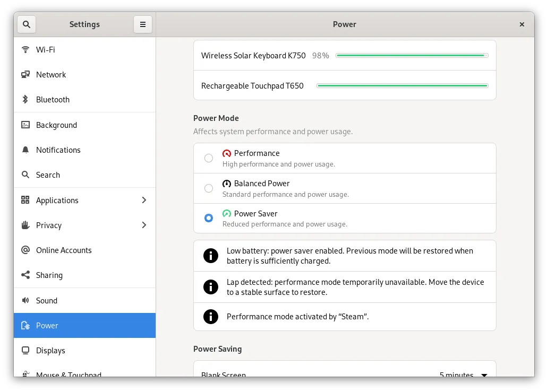Open the Blank Screen duration dropdown
Image resolution: width=548 pixels, height=392 pixels.
pos(463,374)
